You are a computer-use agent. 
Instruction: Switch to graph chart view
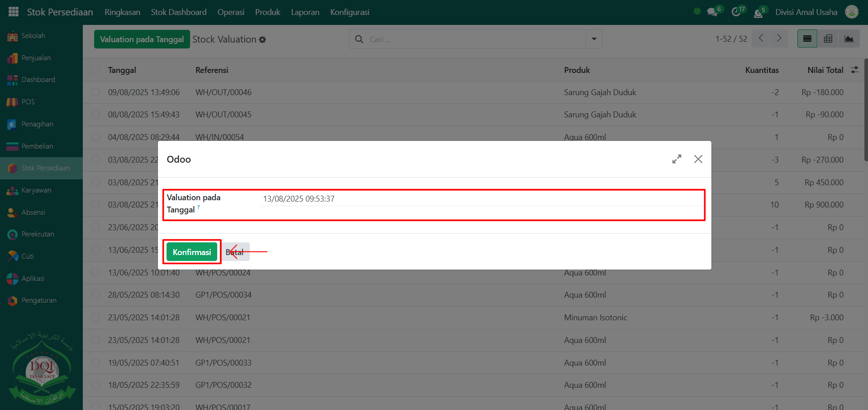point(849,39)
